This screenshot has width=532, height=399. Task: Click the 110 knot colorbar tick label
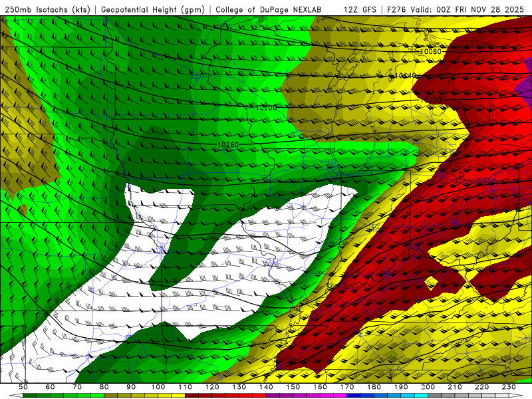(186, 387)
